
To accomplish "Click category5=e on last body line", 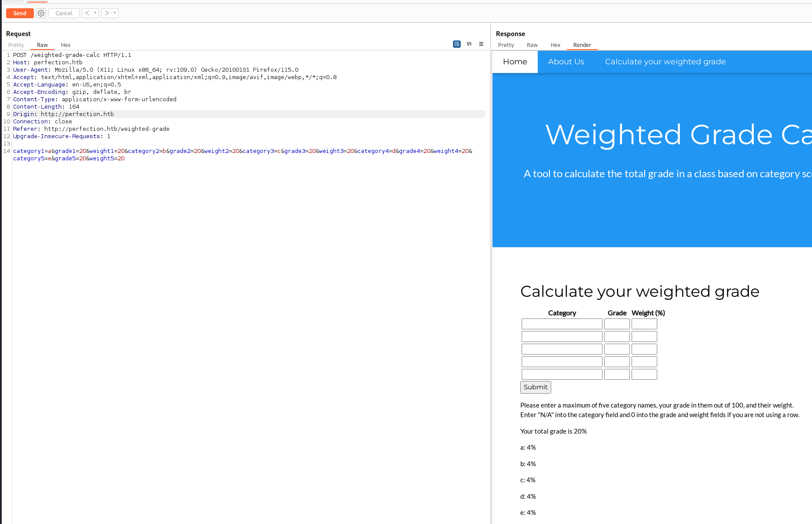I will coord(32,159).
